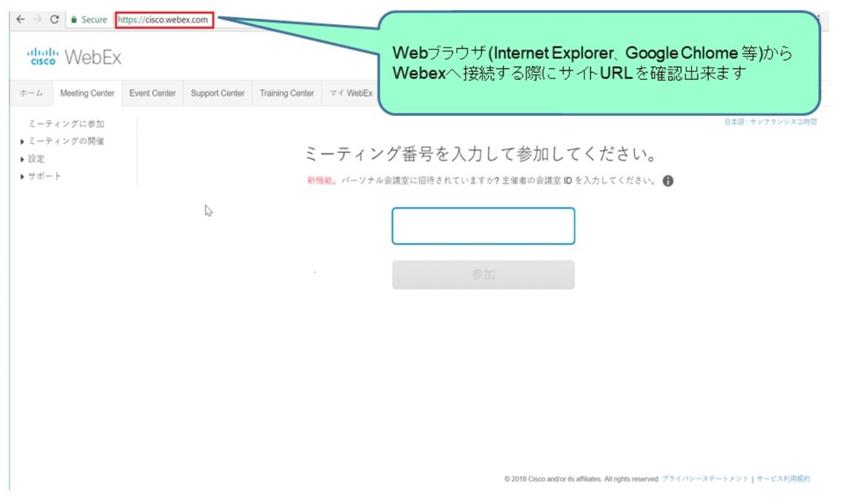Click the browser back arrow

(20, 20)
